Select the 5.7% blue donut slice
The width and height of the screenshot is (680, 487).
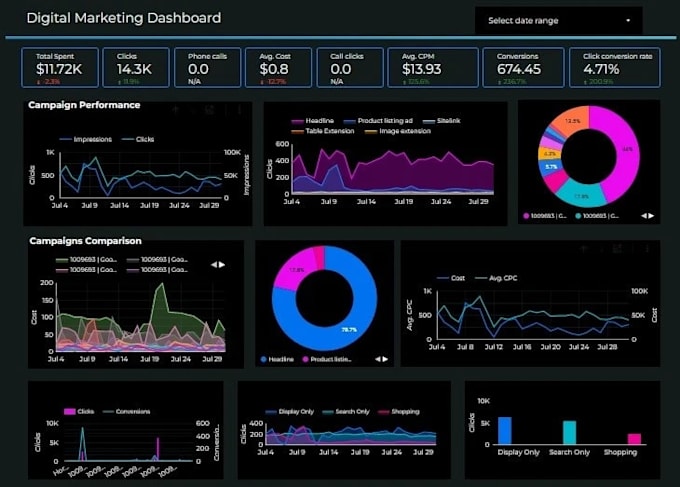pos(551,167)
